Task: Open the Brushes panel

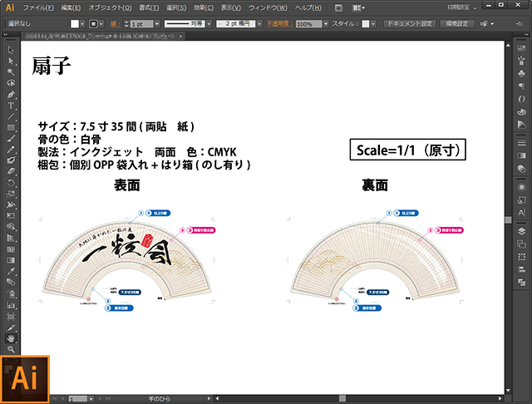Action: point(521,61)
